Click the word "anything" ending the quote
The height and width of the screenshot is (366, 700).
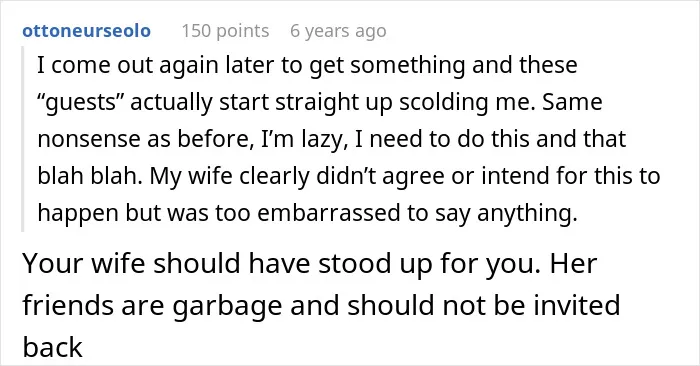pyautogui.click(x=527, y=213)
